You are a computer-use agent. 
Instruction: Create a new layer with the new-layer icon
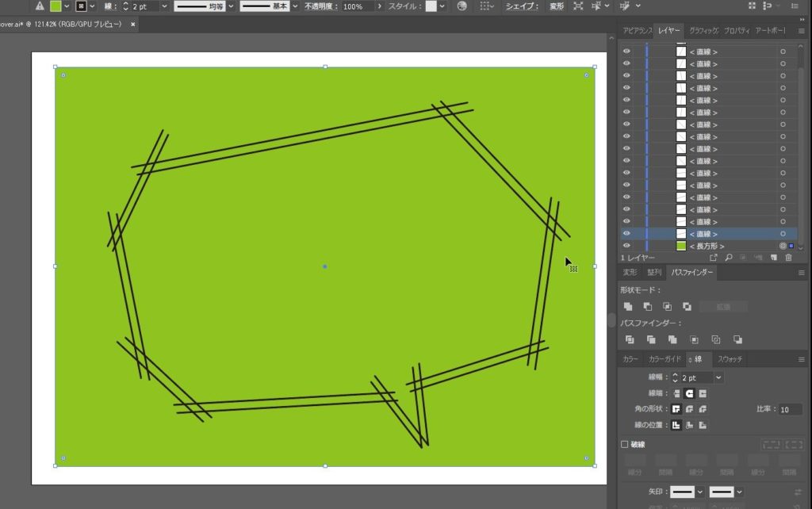coord(773,258)
